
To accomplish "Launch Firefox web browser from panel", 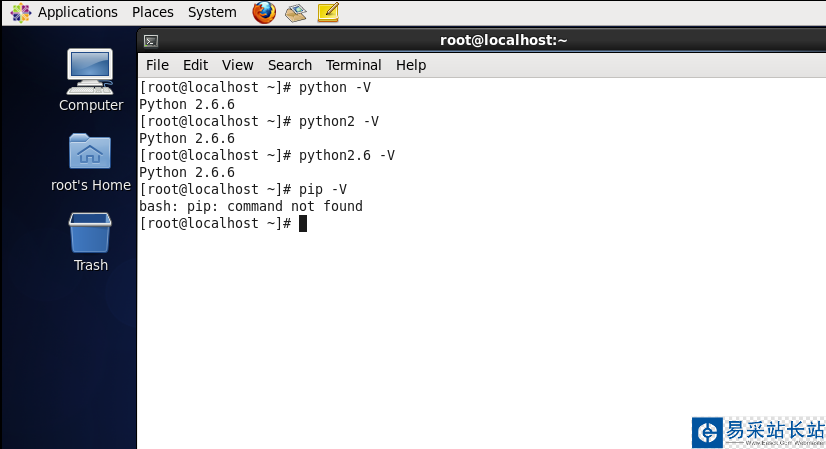I will point(264,12).
